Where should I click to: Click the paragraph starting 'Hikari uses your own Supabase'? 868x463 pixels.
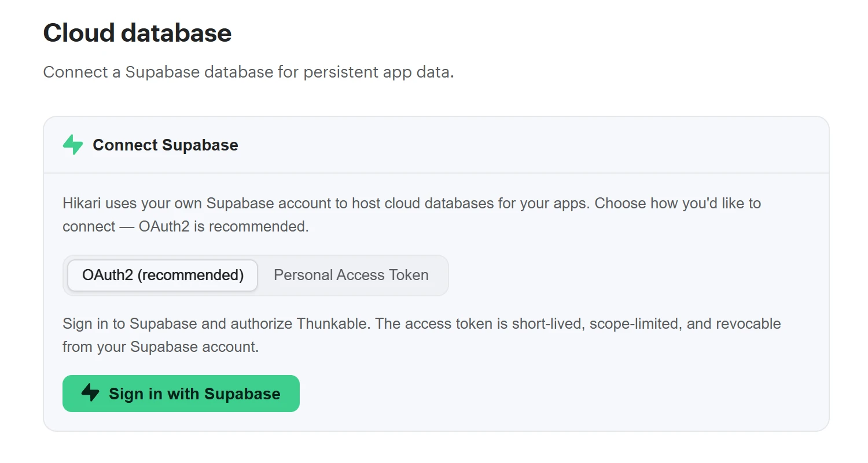tap(411, 215)
